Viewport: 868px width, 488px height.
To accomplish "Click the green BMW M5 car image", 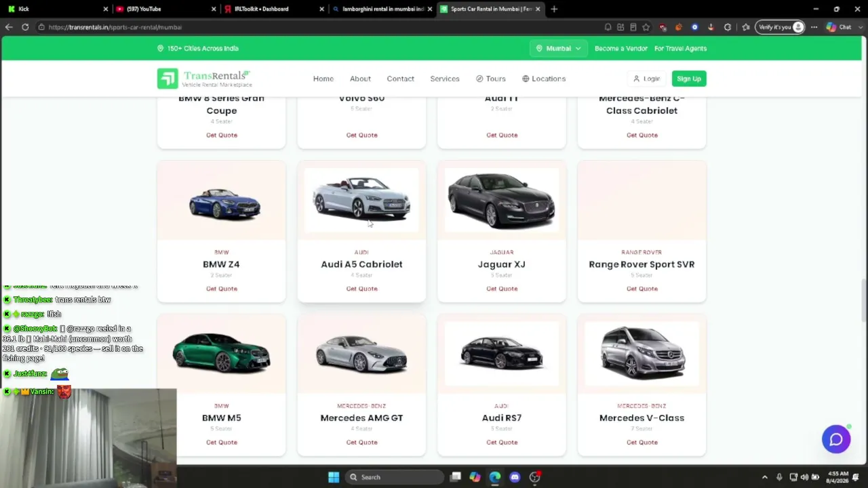I will [x=221, y=353].
